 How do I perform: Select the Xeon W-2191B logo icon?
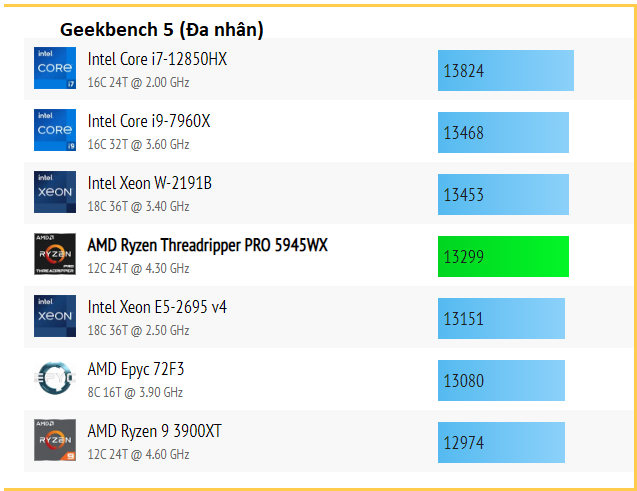[x=55, y=192]
